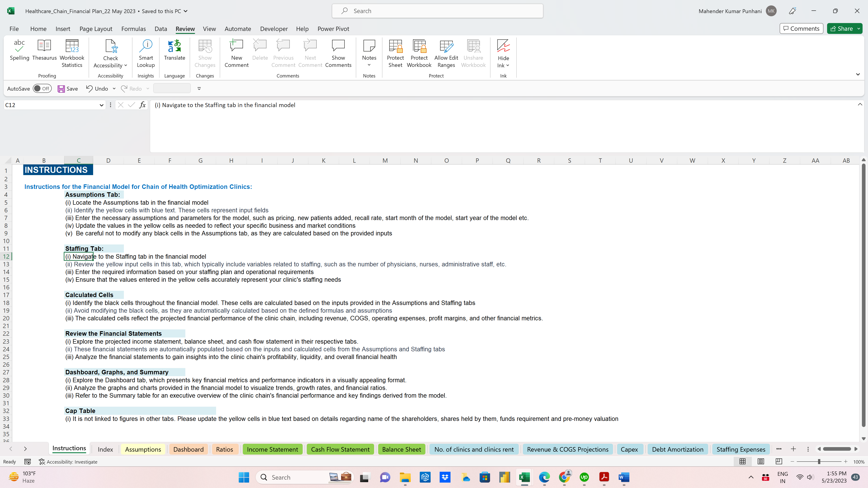Image resolution: width=868 pixels, height=488 pixels.
Task: Click the Protect Sheet icon
Action: [x=395, y=46]
